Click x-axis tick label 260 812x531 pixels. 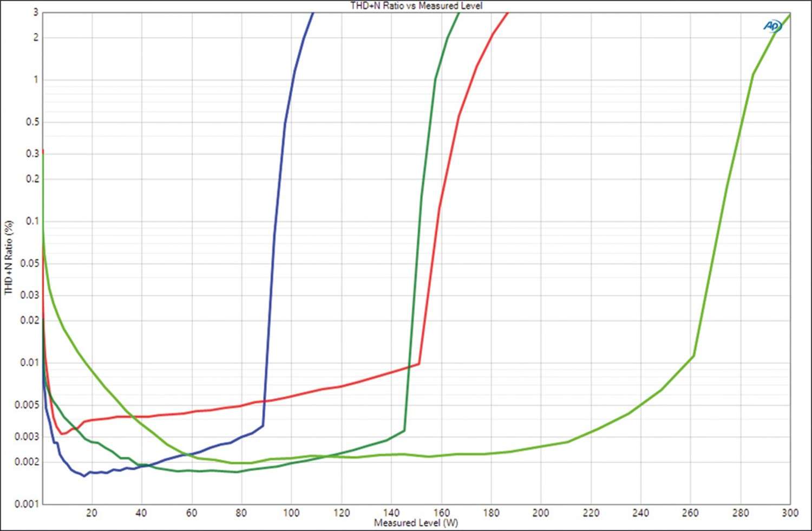[x=691, y=513]
